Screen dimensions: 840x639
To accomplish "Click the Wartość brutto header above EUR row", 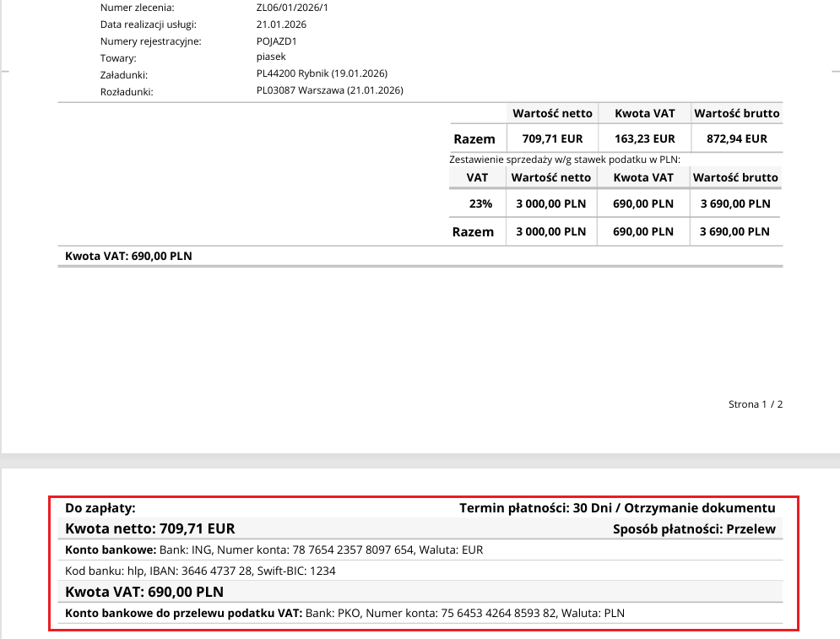I will pos(737,114).
